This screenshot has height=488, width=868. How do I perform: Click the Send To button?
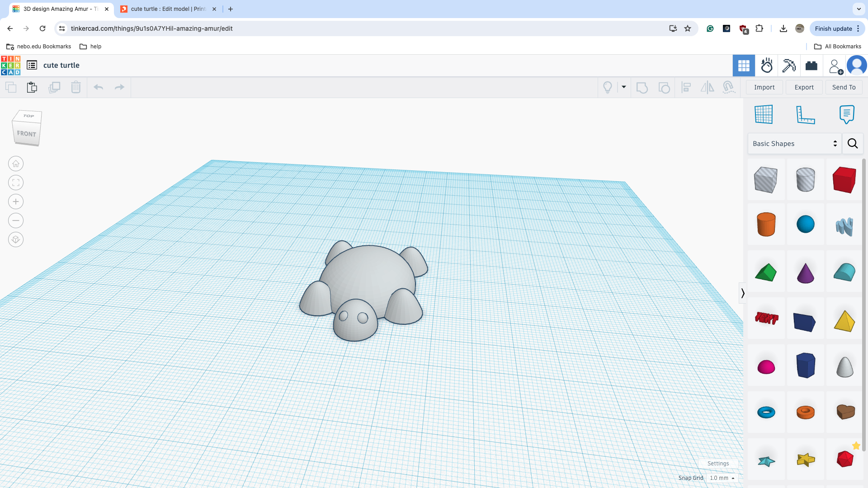coord(844,87)
